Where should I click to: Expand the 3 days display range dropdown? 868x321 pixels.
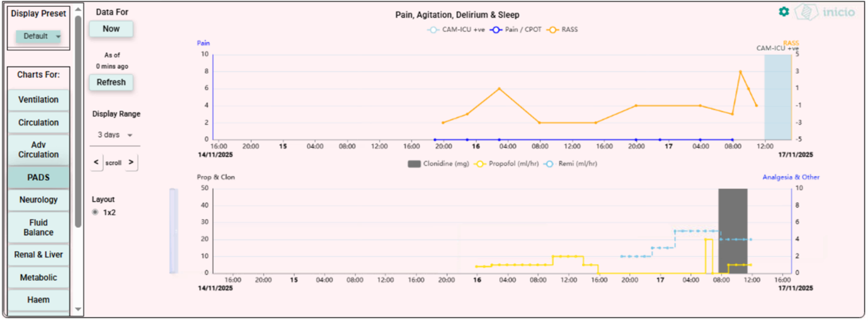pyautogui.click(x=115, y=135)
